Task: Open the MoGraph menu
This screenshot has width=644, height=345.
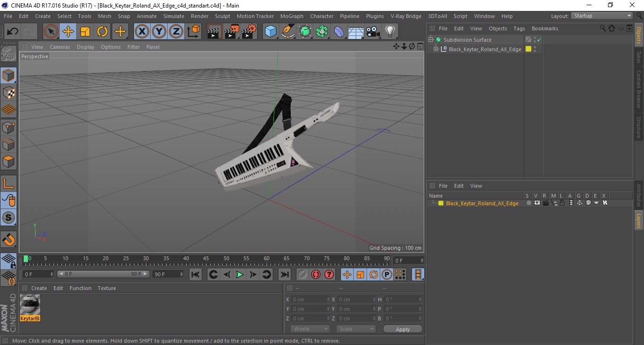Action: click(x=292, y=16)
